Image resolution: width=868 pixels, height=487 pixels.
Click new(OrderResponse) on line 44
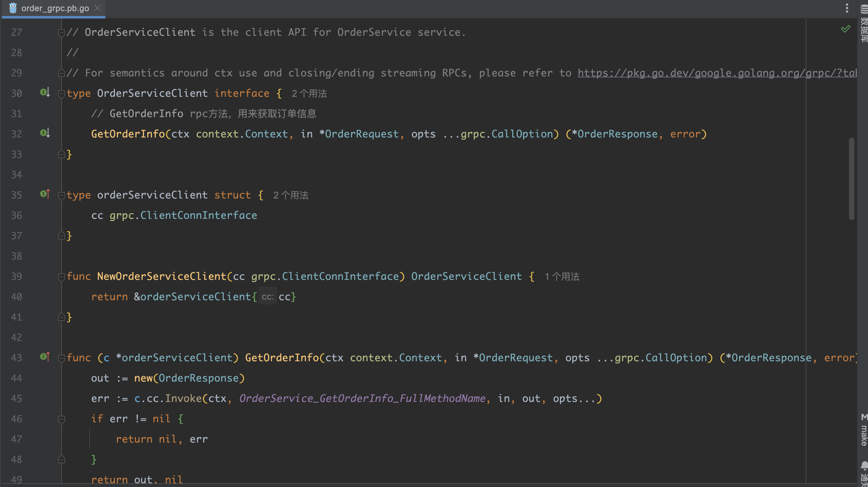(189, 378)
